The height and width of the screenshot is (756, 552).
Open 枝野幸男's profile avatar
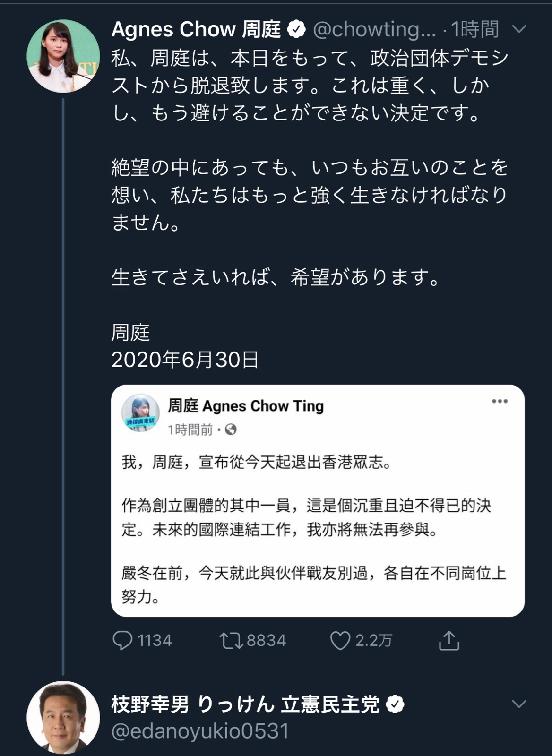pos(63,717)
